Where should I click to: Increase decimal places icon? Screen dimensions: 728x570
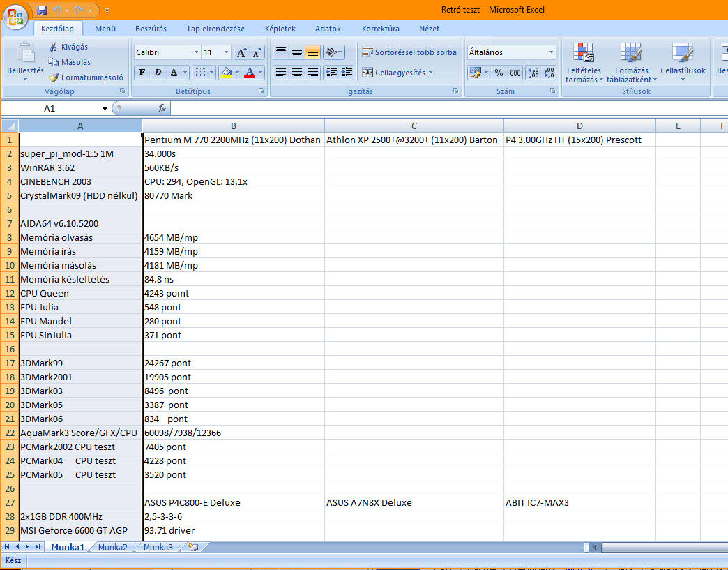[x=533, y=73]
